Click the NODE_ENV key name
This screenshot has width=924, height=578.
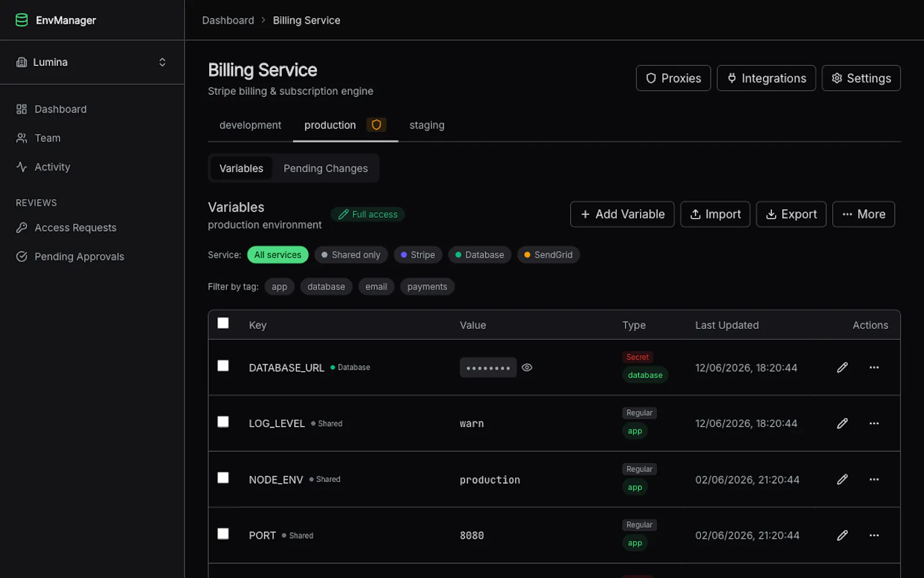pyautogui.click(x=275, y=480)
